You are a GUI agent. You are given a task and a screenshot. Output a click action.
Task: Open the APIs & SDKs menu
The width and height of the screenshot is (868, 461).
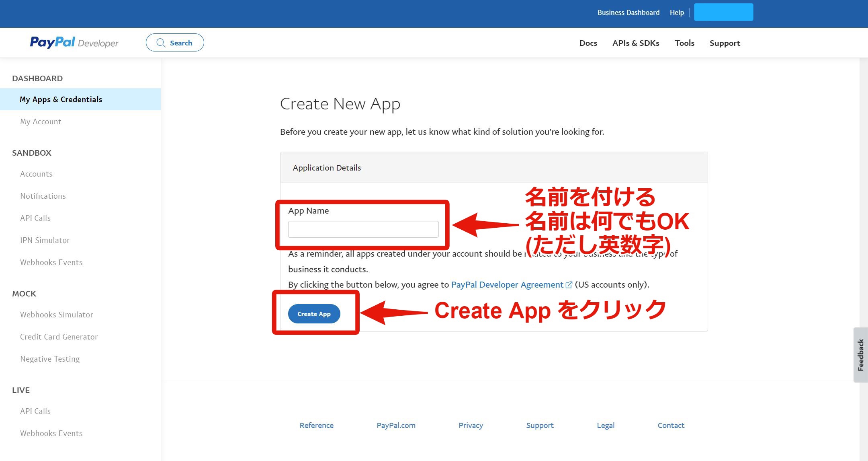tap(636, 43)
